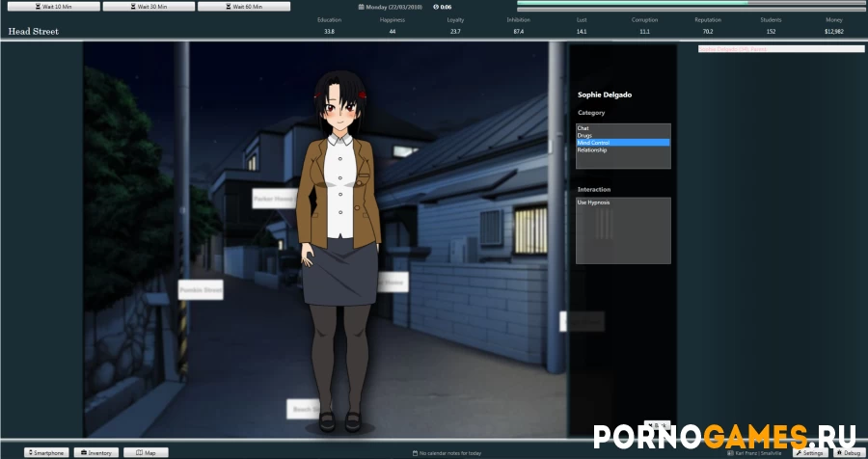This screenshot has height=459, width=868.
Task: Click the Reputation stat value 70.2
Action: (708, 32)
